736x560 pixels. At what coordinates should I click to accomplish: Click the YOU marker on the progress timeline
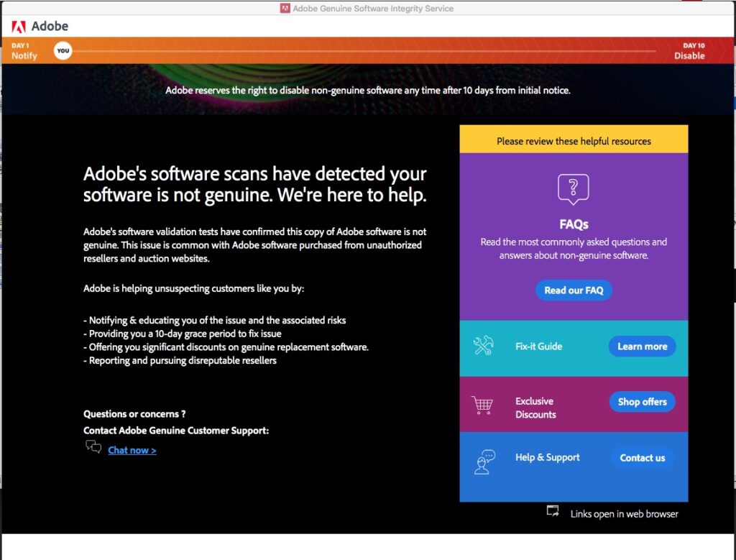63,50
